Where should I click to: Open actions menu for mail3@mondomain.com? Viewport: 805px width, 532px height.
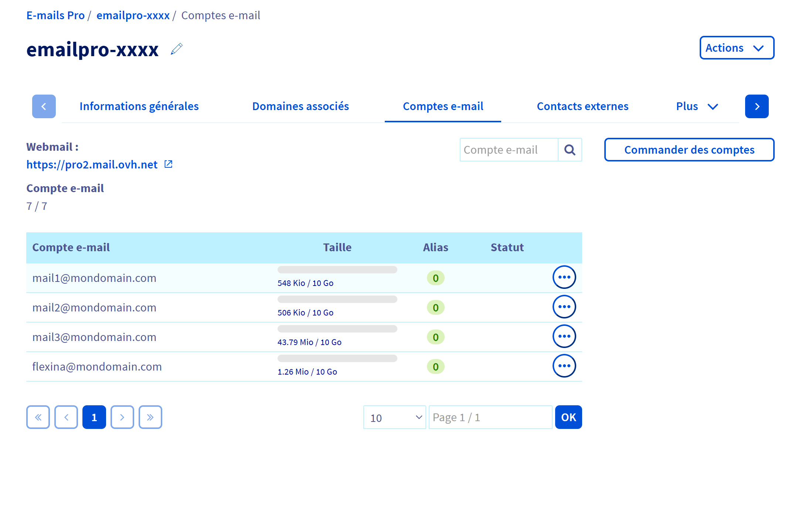click(564, 336)
